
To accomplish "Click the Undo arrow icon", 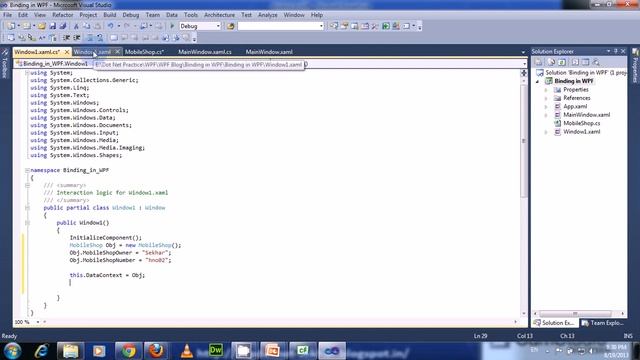I will [x=111, y=26].
